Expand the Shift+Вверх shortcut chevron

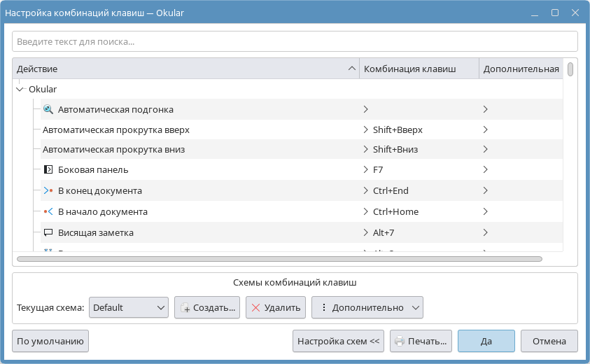[x=365, y=129]
